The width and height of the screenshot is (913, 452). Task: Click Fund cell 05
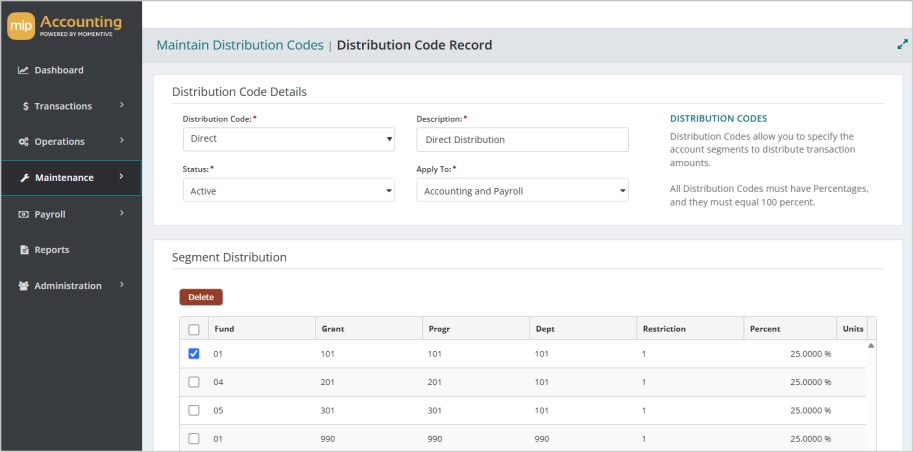pyautogui.click(x=261, y=411)
